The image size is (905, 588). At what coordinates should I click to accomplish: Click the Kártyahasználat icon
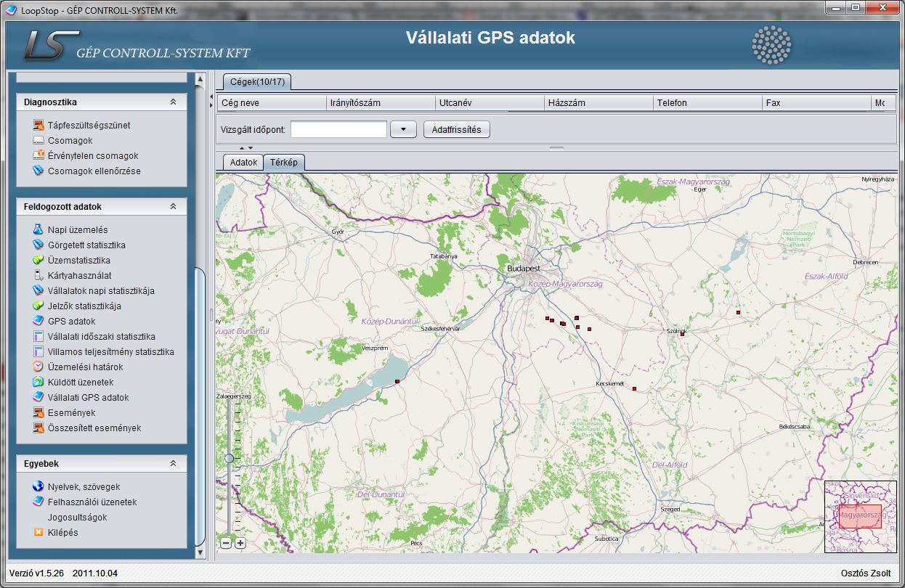pyautogui.click(x=38, y=275)
